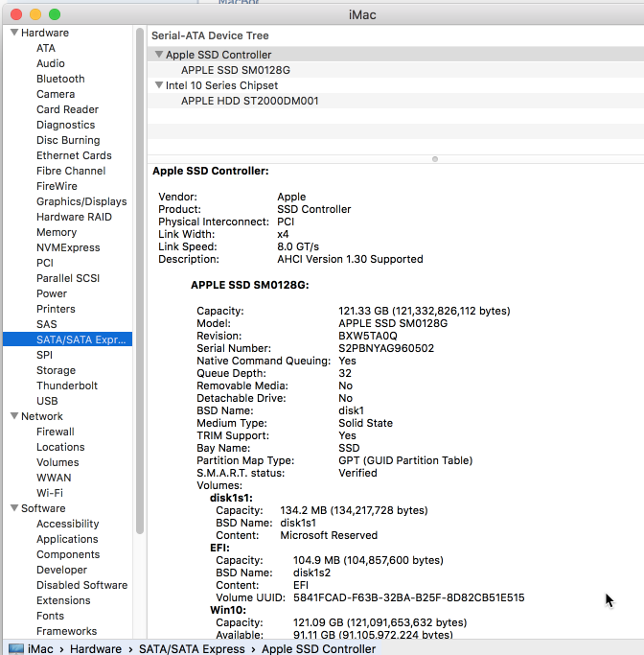Click Serial-ATA Device Tree column header
This screenshot has height=655, width=644.
pos(210,35)
